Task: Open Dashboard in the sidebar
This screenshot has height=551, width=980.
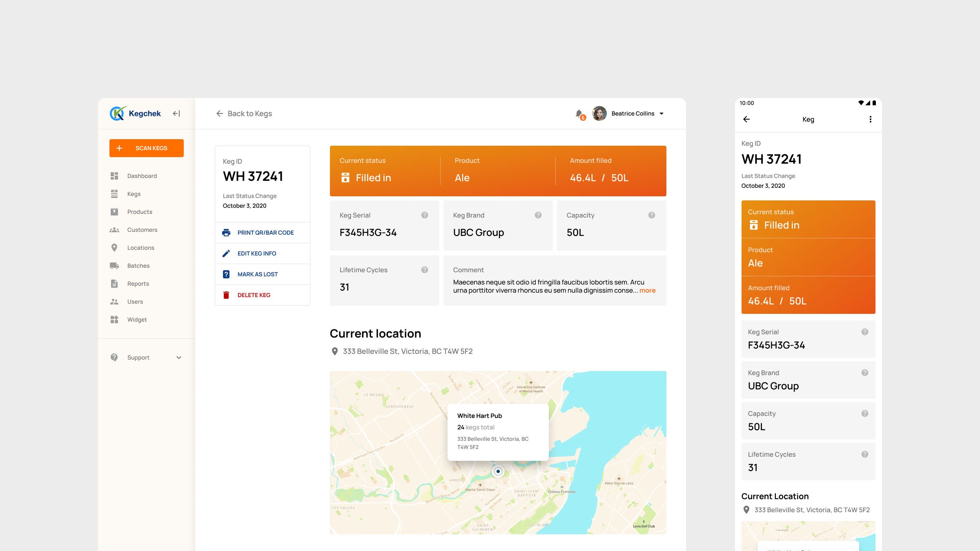Action: [x=142, y=176]
